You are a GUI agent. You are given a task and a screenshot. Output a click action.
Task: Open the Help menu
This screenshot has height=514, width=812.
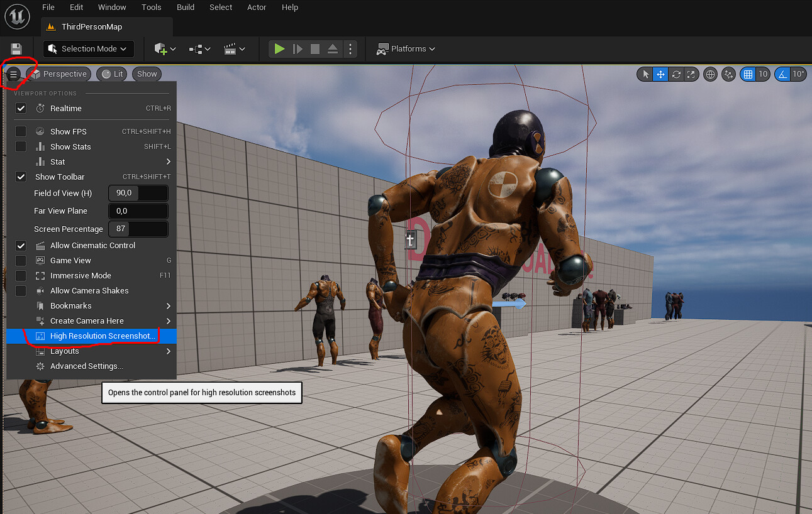click(x=290, y=8)
